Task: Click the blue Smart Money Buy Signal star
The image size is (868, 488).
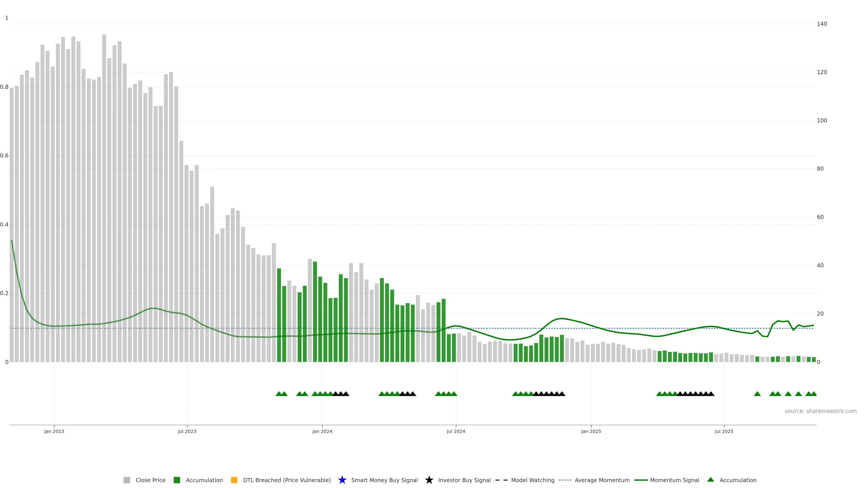Action: tap(342, 480)
